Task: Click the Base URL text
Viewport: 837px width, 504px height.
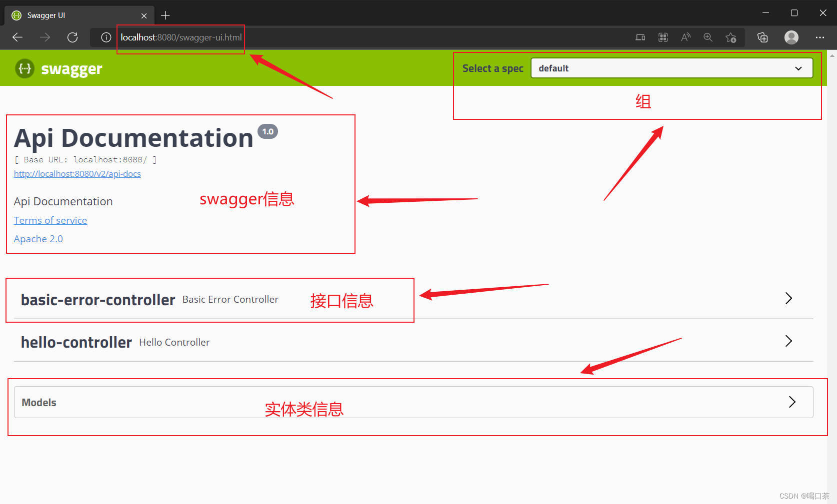Action: tap(85, 160)
